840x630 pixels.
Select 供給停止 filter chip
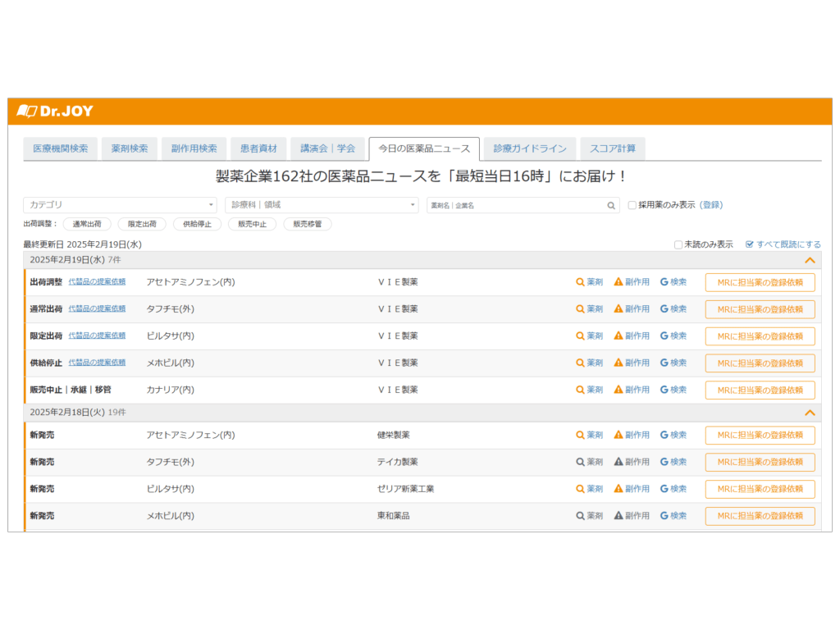[197, 224]
